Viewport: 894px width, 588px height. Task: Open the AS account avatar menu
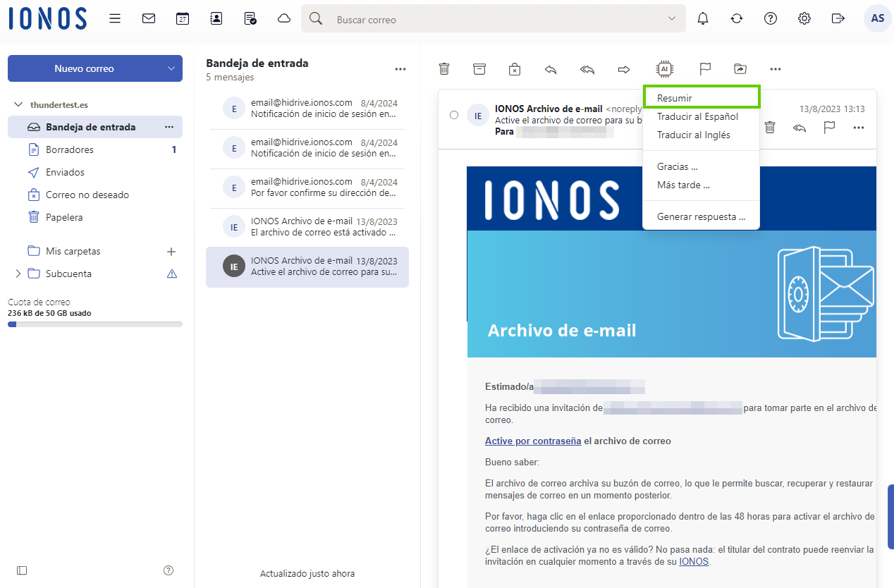tap(878, 19)
